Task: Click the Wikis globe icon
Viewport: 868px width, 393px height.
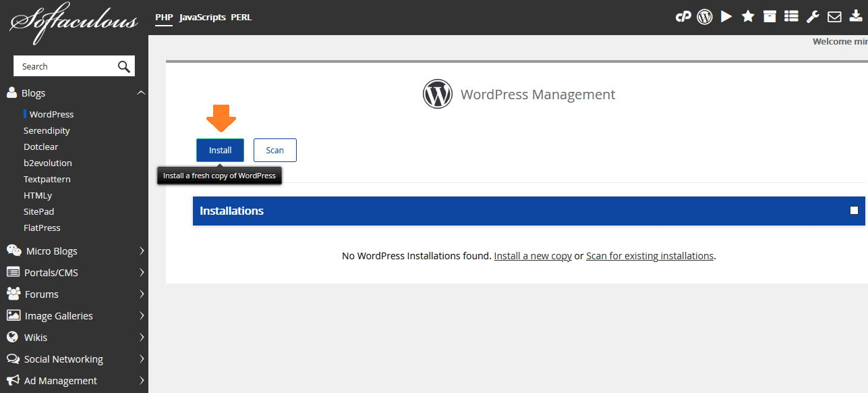Action: pyautogui.click(x=11, y=337)
